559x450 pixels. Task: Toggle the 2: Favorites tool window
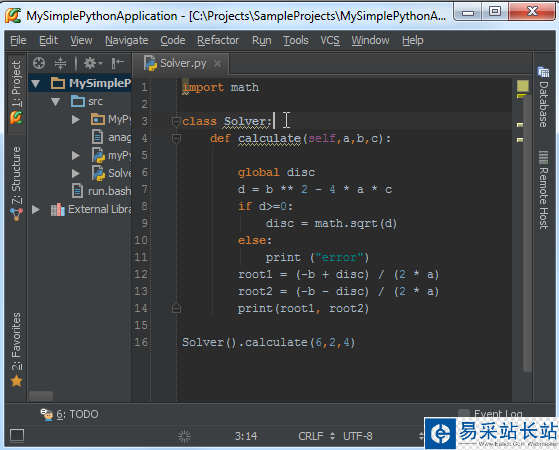click(x=16, y=349)
